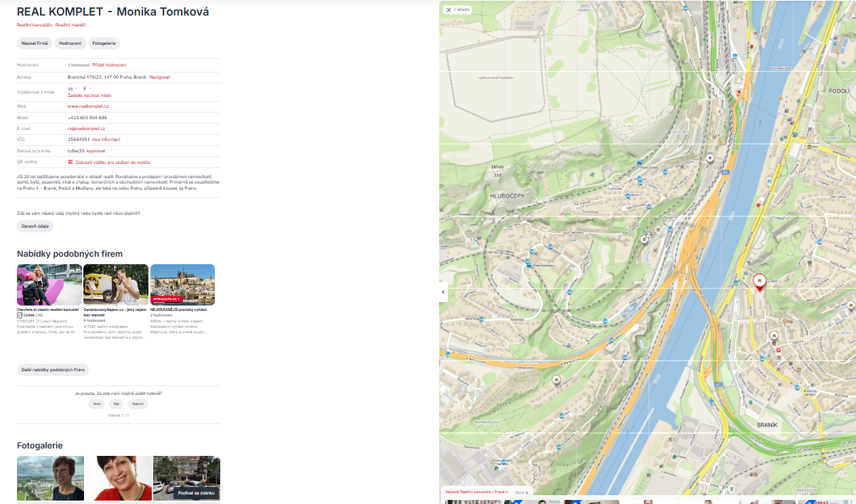Open the Fotogalerie tab
This screenshot has height=504, width=856.
click(104, 43)
